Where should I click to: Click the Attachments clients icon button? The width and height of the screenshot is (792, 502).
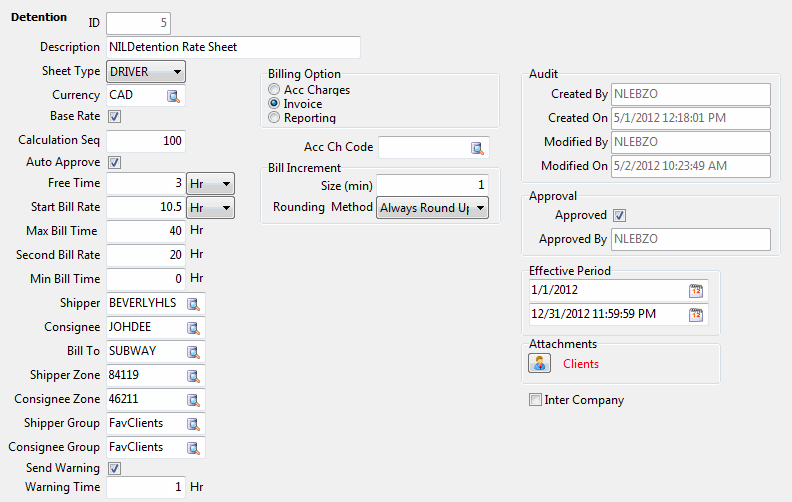(x=540, y=364)
